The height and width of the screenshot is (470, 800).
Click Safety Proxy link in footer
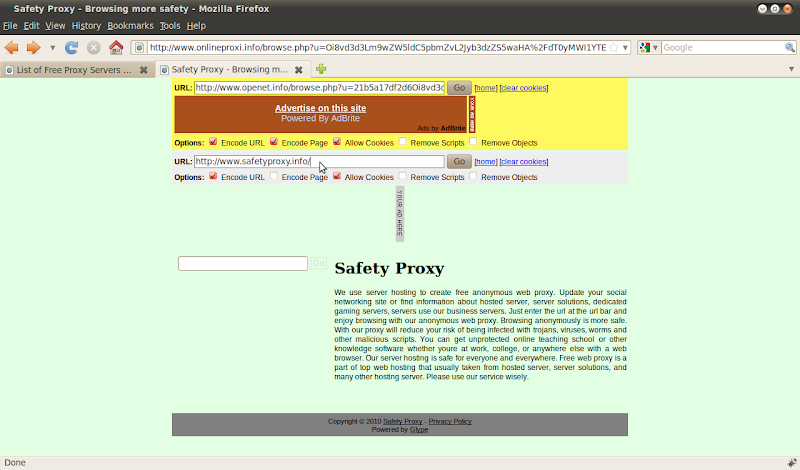[403, 422]
